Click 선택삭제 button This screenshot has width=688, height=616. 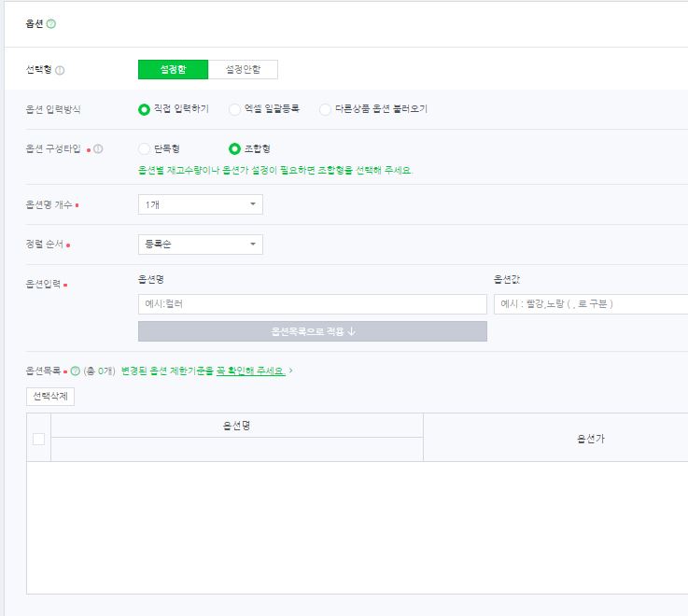(50, 397)
